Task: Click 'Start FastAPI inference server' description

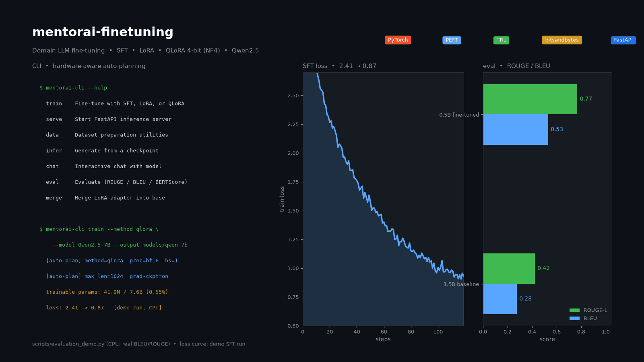Action: pos(123,119)
